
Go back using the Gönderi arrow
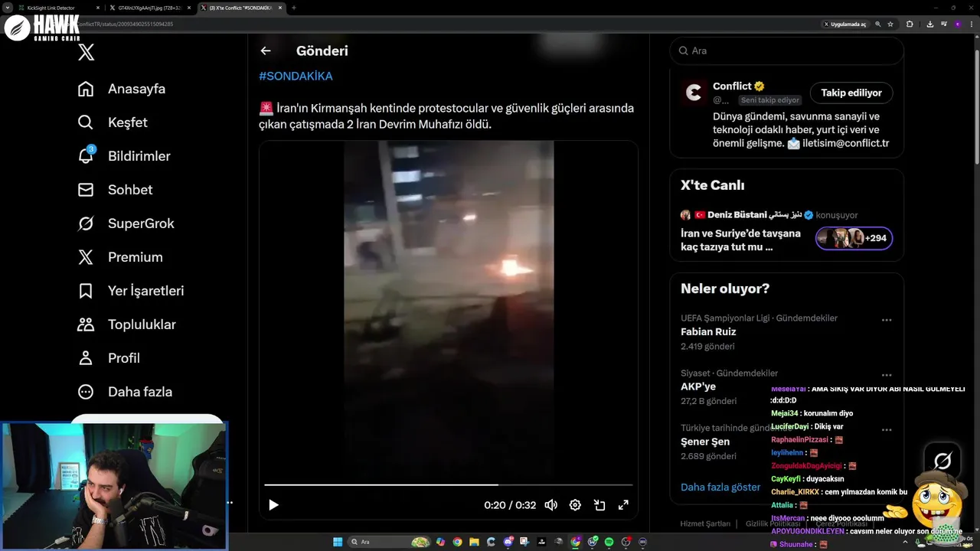coord(266,51)
